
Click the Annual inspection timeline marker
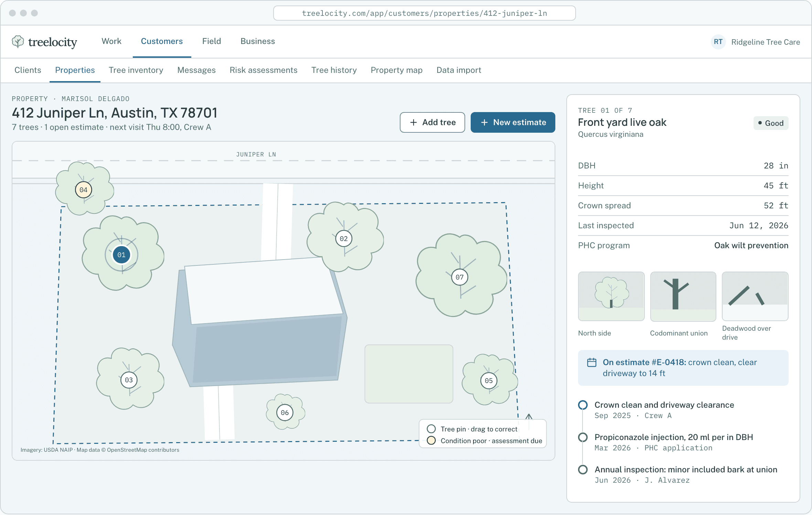(583, 470)
